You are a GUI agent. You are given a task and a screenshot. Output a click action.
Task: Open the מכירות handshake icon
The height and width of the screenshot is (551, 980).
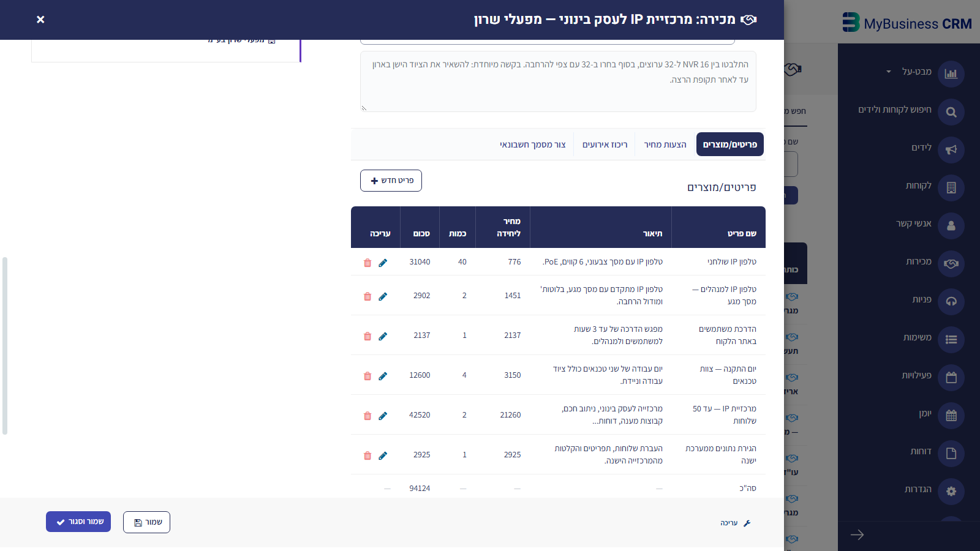[951, 264]
